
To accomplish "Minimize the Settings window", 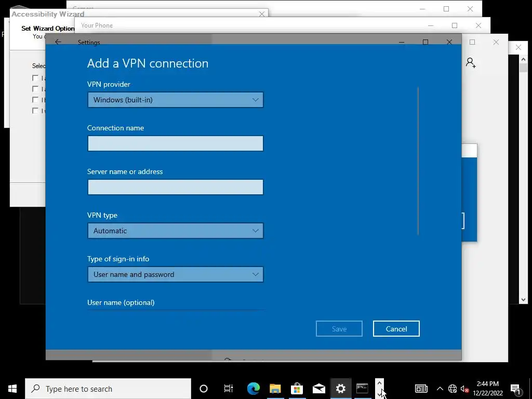I will coord(402,42).
